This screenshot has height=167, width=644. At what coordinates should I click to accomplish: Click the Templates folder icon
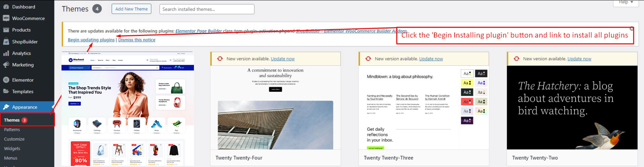click(x=6, y=91)
